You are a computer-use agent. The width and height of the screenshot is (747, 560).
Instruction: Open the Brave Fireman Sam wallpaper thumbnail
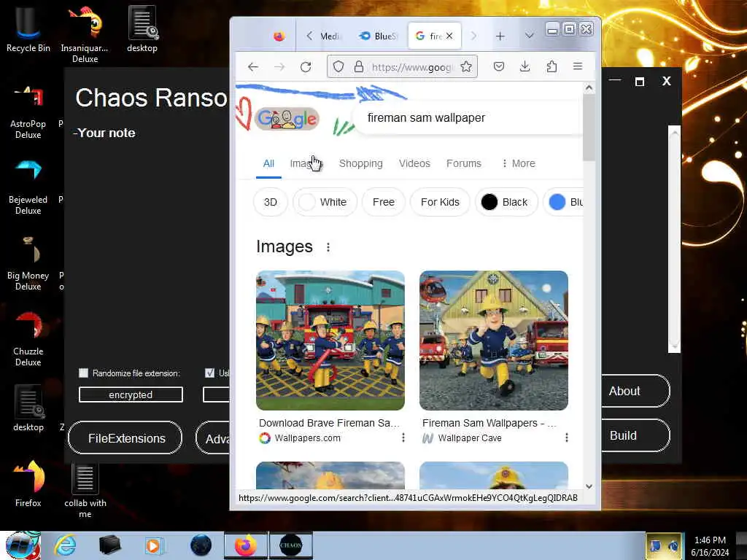330,340
